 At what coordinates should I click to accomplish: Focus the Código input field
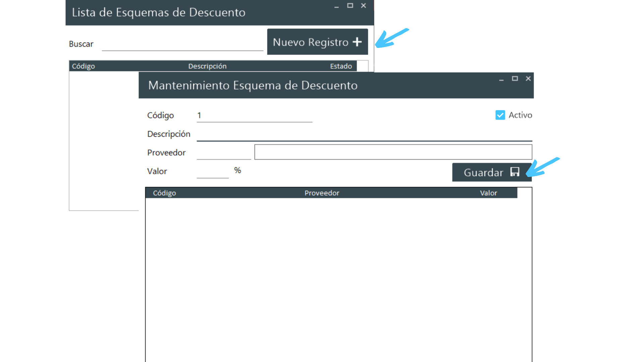(x=254, y=116)
